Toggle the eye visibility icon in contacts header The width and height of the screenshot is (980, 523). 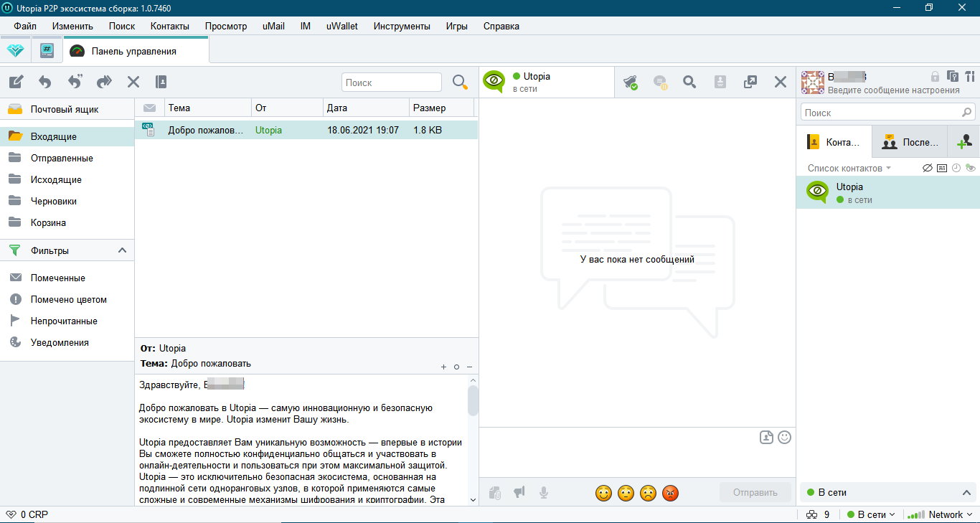[971, 168]
